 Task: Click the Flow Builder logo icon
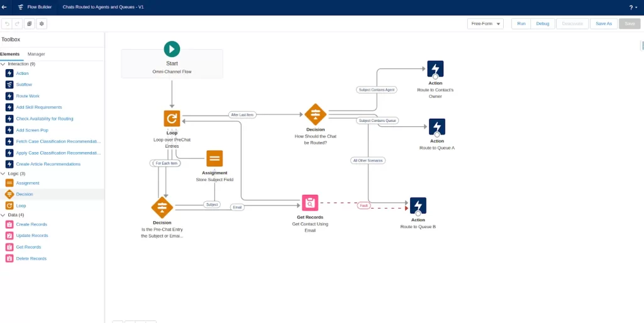pos(21,7)
